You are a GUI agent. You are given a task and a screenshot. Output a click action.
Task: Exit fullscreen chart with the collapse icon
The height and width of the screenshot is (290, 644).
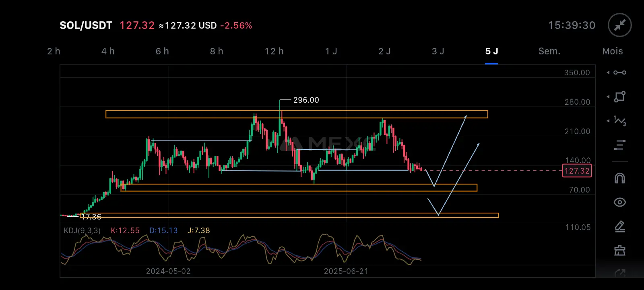pos(619,25)
